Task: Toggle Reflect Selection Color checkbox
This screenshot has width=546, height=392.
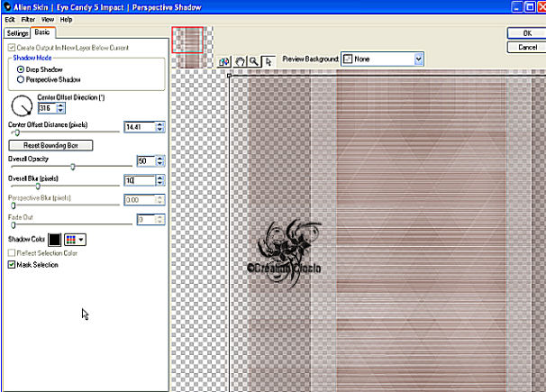Action: (12, 253)
